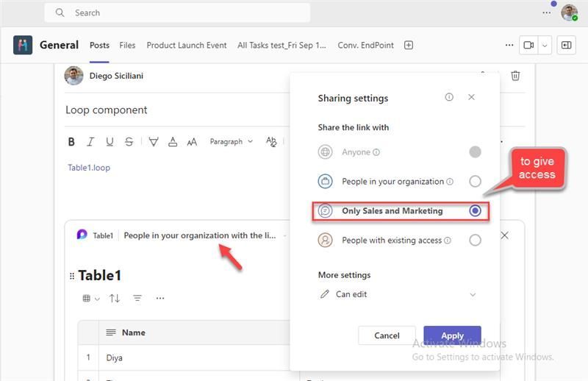The image size is (588, 381).
Task: Click the Anyone info icon
Action: 376,152
